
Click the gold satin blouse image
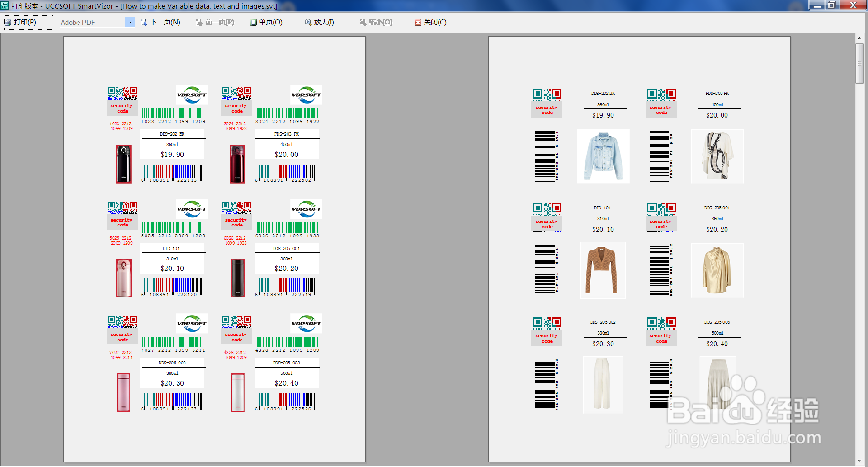click(717, 270)
